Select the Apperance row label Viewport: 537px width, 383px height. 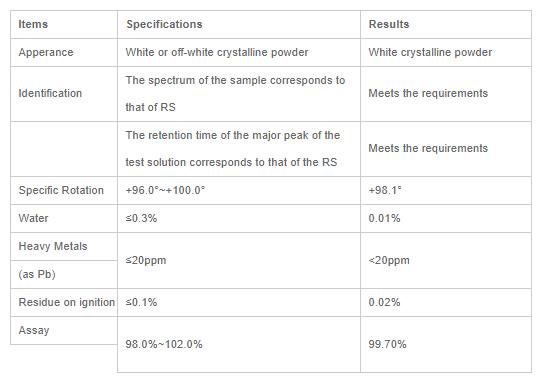pos(46,52)
